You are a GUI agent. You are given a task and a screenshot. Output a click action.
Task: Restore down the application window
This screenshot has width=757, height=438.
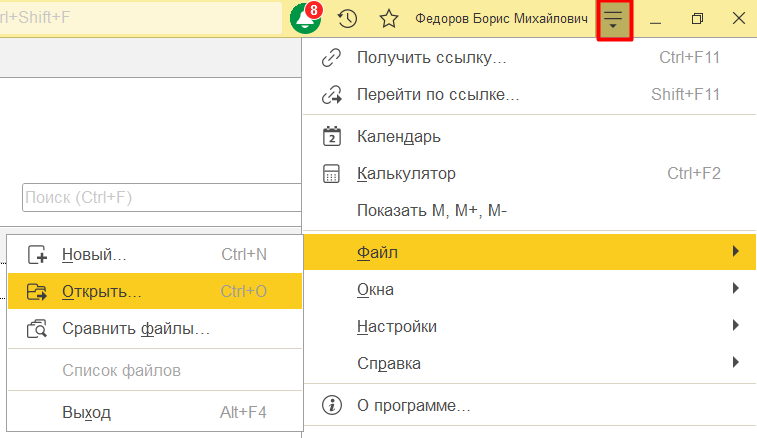pyautogui.click(x=697, y=19)
